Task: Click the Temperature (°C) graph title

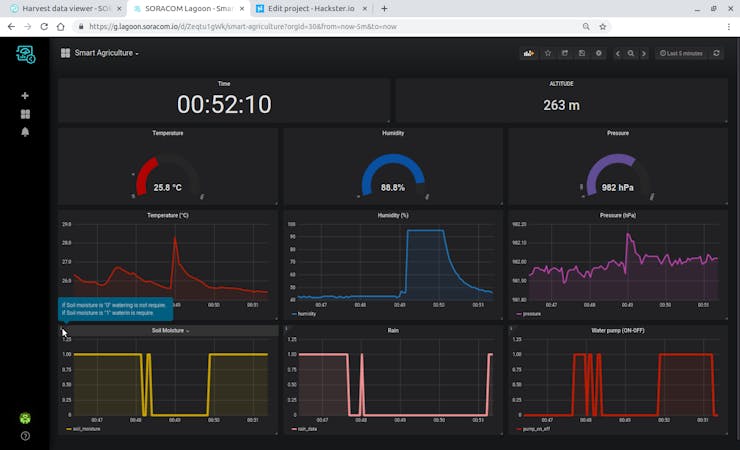Action: coord(168,215)
